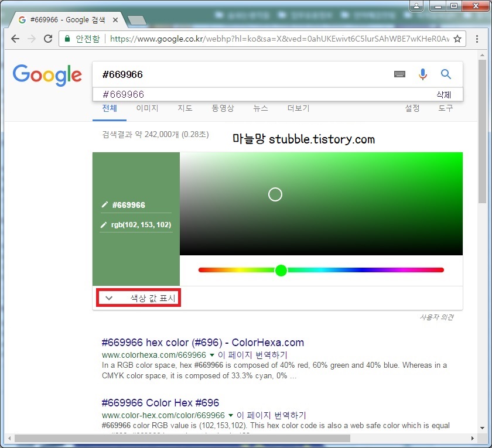Go back with the browser back arrow
The image size is (492, 448).
(x=15, y=39)
